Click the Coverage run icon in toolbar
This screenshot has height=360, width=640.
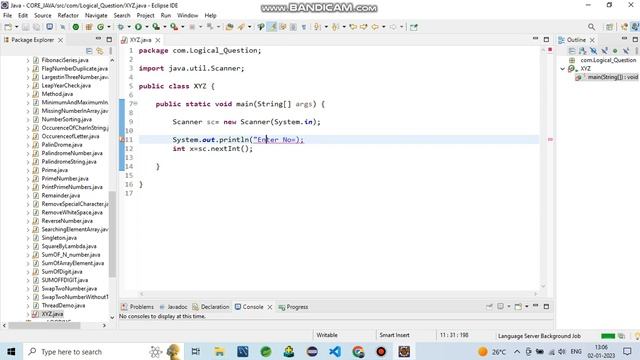point(156,27)
